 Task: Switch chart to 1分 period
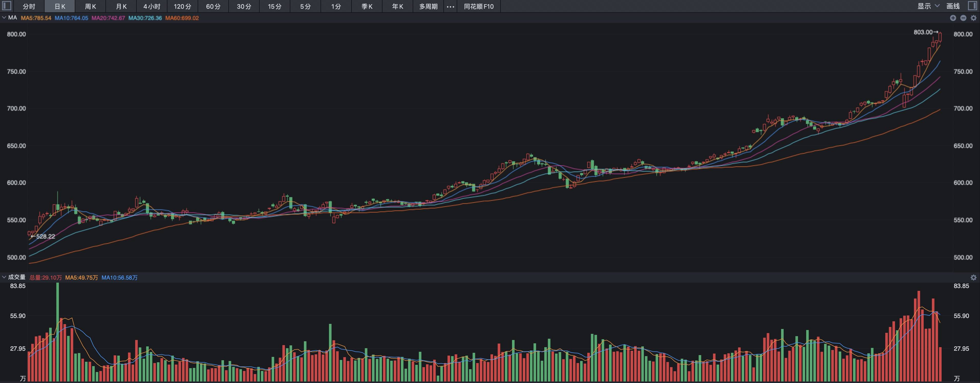[336, 6]
